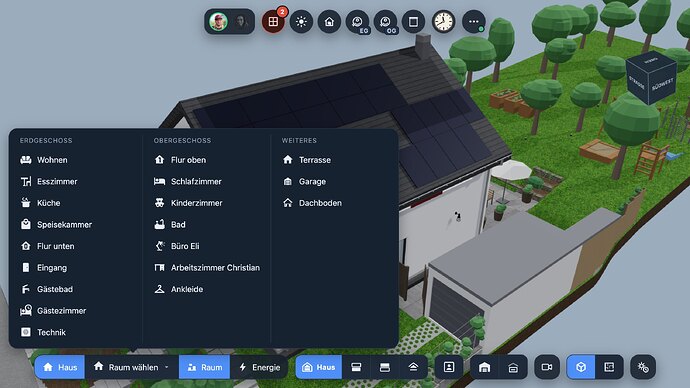Switch to the Raum tab

(x=205, y=367)
